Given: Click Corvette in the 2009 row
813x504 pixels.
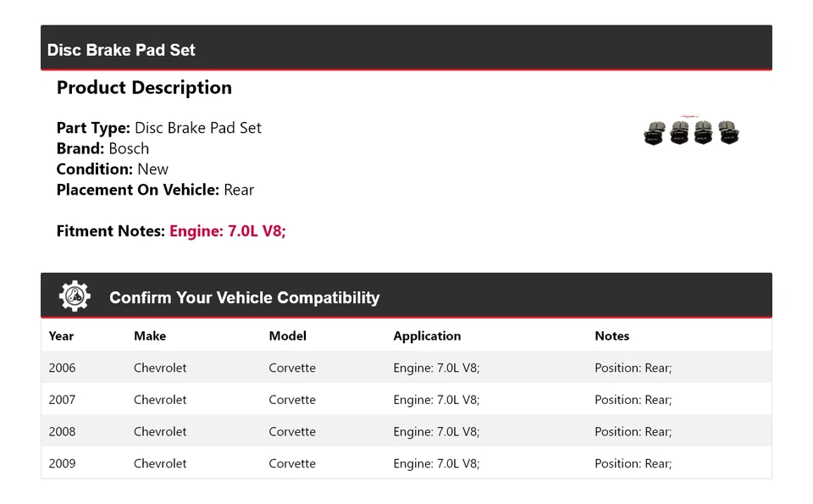Looking at the screenshot, I should tap(292, 463).
